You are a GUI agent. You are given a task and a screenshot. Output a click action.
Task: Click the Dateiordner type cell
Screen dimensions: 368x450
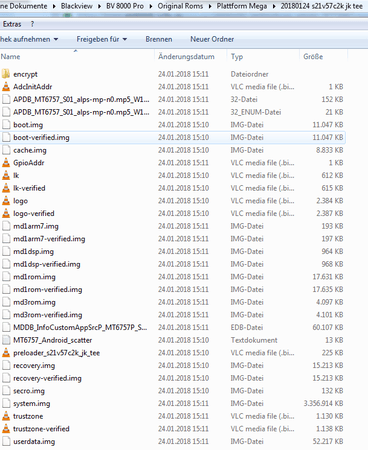tap(249, 74)
